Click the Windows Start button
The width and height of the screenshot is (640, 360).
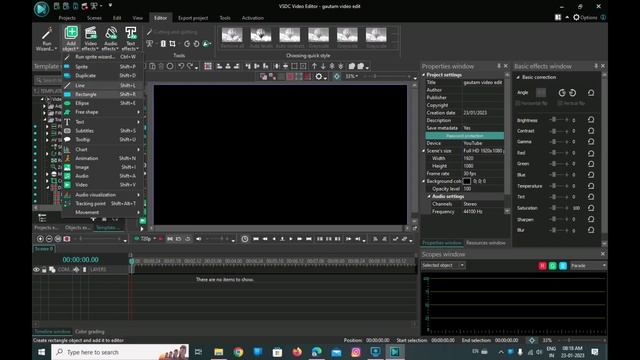pyautogui.click(x=42, y=352)
